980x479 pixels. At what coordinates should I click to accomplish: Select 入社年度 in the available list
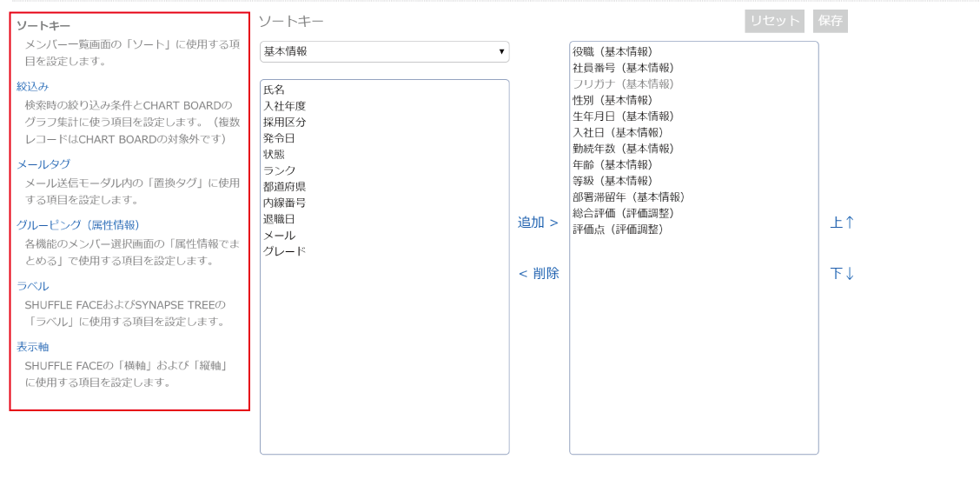coord(285,106)
